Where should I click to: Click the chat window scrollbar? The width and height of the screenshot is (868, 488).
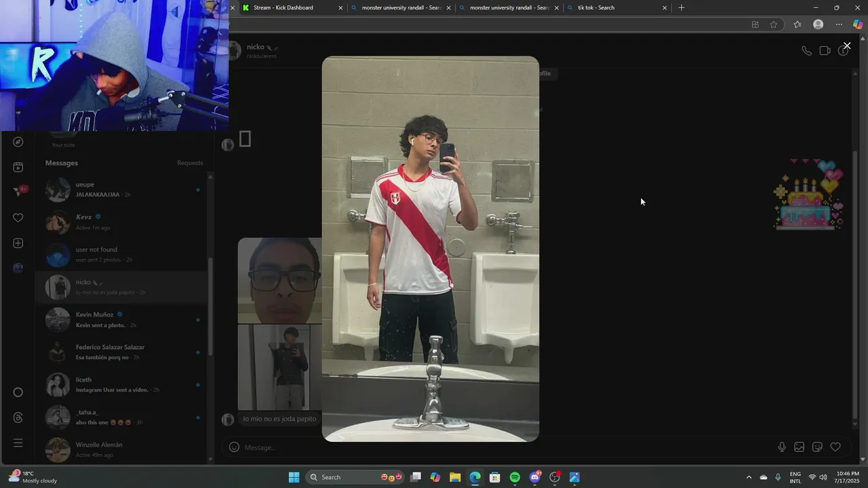point(855,285)
